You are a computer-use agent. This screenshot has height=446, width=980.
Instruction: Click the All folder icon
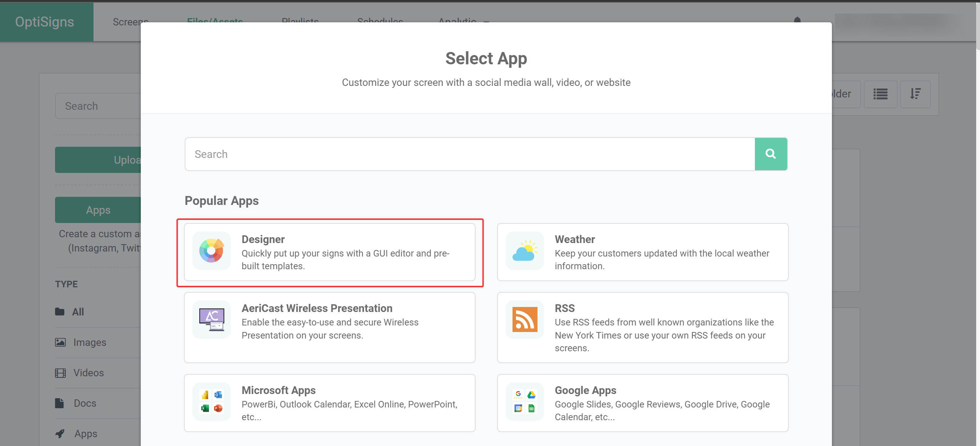tap(60, 312)
